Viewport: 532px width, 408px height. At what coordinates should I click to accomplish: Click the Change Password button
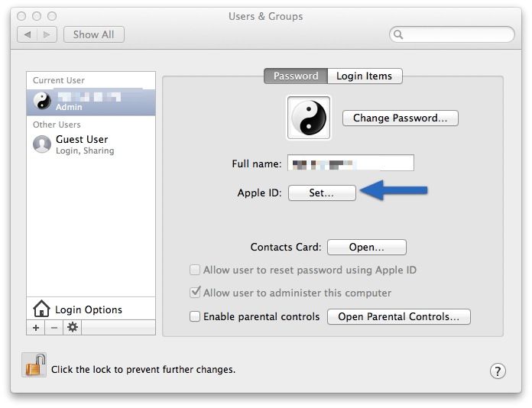coord(400,118)
